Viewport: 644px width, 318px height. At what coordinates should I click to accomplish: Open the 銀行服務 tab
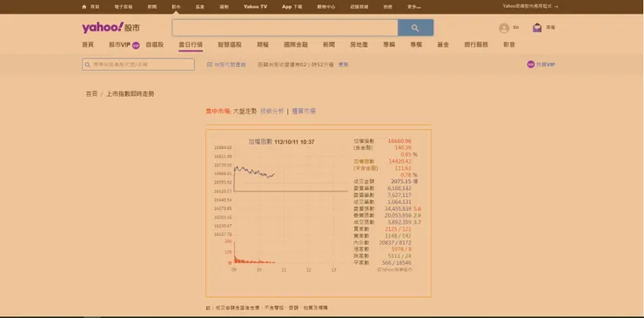click(x=476, y=44)
